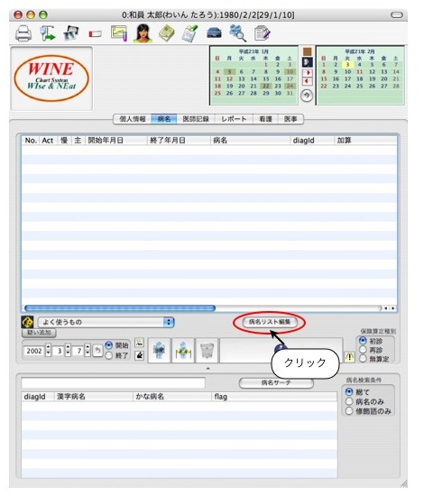This screenshot has width=424, height=504.
Task: Click the brown square between calendars
Action: (x=308, y=51)
